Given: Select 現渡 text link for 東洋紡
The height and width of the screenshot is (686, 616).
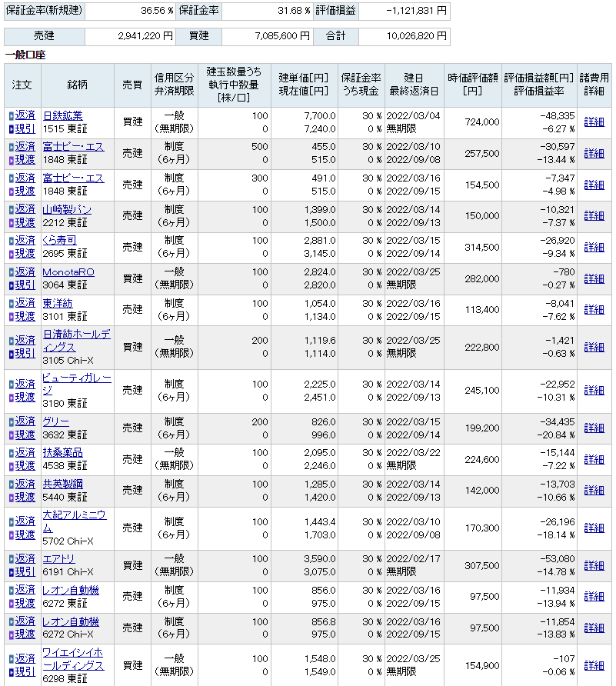Looking at the screenshot, I should pos(25,316).
